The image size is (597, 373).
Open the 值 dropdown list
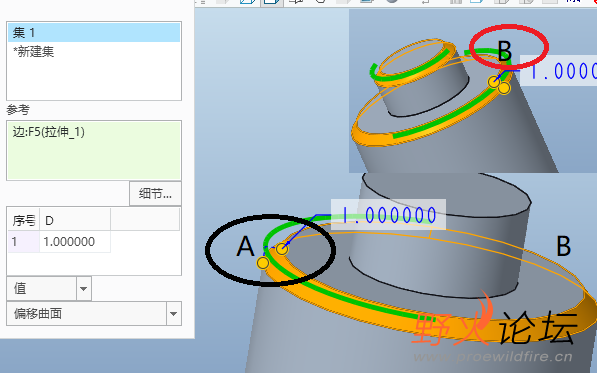83,289
